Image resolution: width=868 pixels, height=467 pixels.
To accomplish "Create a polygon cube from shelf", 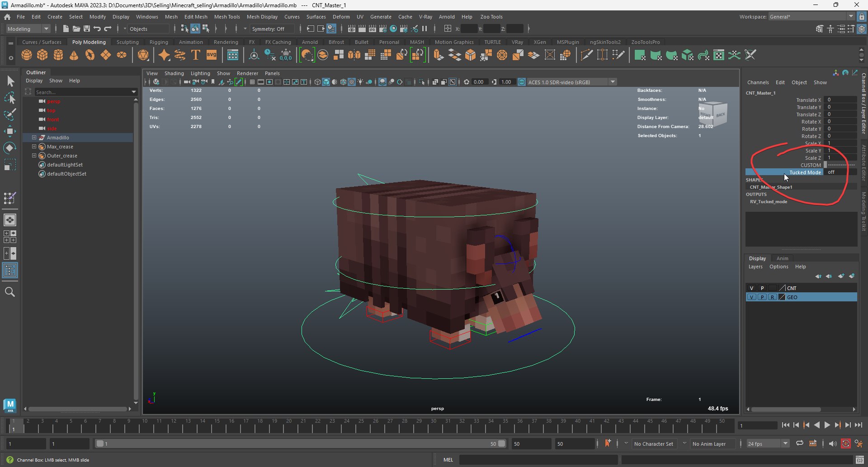I will coord(42,55).
